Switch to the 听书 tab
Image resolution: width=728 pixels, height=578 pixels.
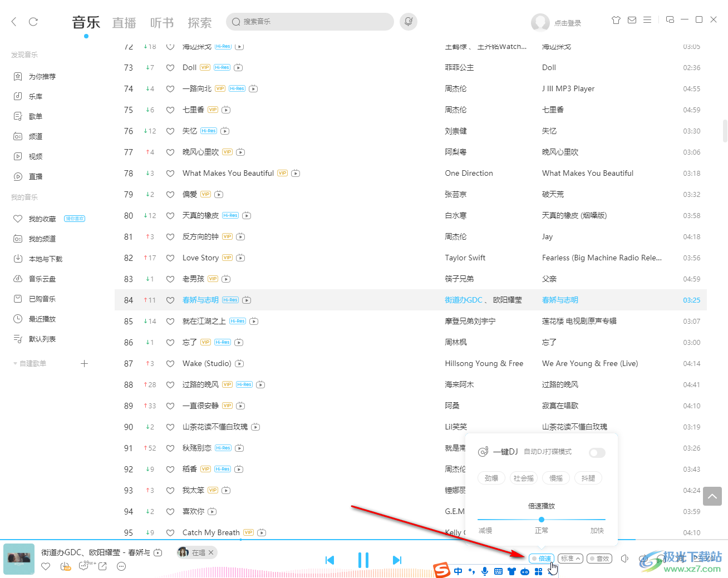click(x=162, y=23)
